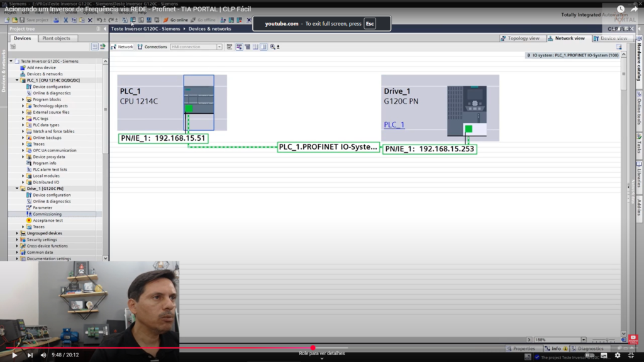Image resolution: width=644 pixels, height=362 pixels.
Task: Toggle Connections mode button
Action: (152, 47)
